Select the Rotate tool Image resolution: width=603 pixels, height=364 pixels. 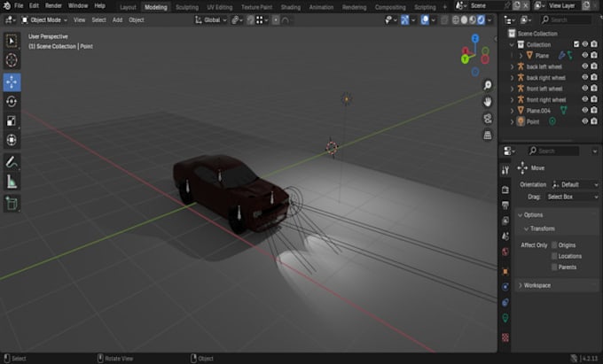click(x=12, y=101)
